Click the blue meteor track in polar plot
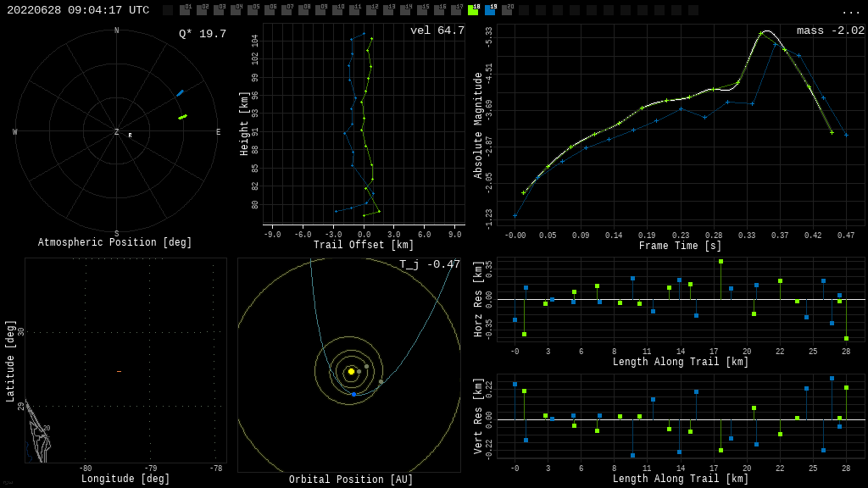 [x=180, y=92]
